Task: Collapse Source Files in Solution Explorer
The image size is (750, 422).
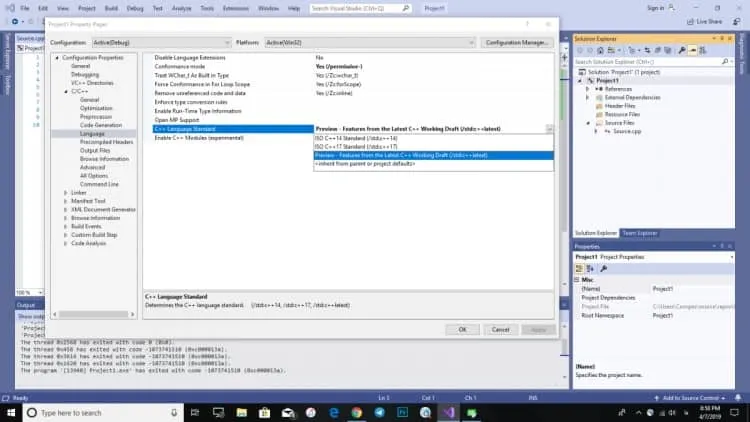Action: 588,123
